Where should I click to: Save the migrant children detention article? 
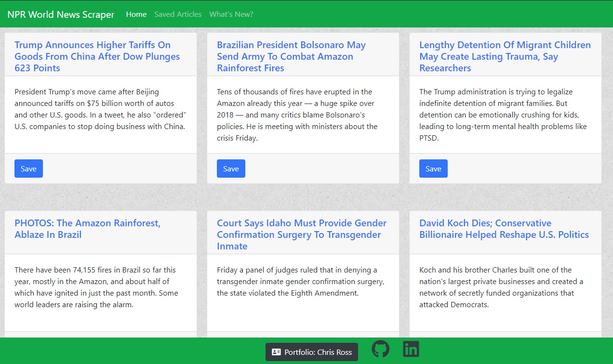tap(433, 169)
